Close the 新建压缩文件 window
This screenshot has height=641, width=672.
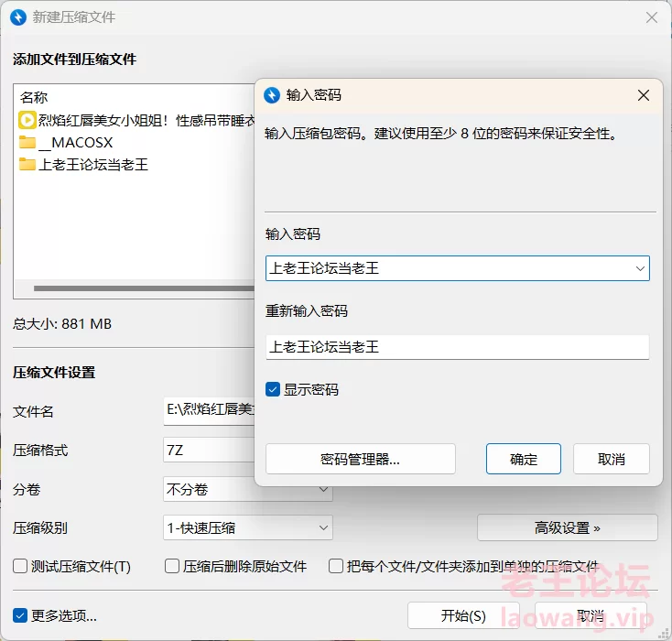pyautogui.click(x=652, y=17)
